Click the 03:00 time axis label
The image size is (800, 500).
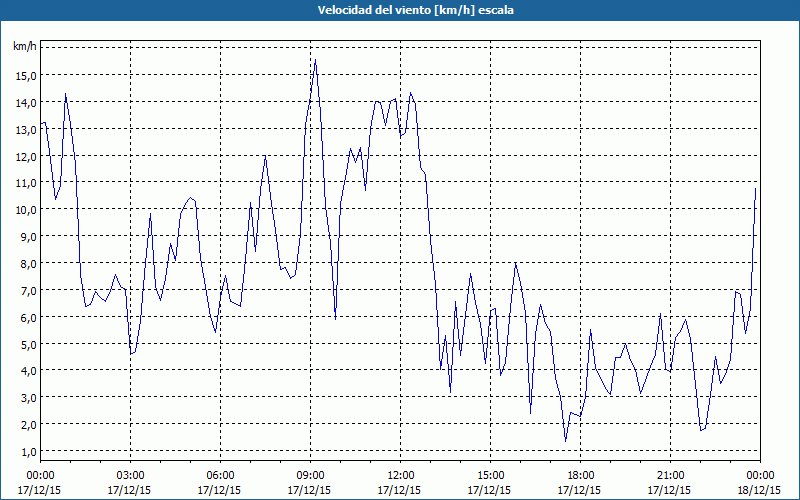click(130, 476)
